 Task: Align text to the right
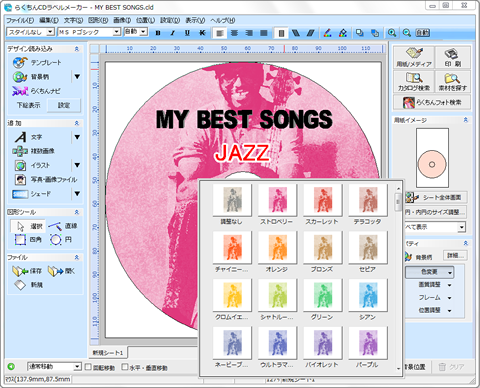coord(249,33)
